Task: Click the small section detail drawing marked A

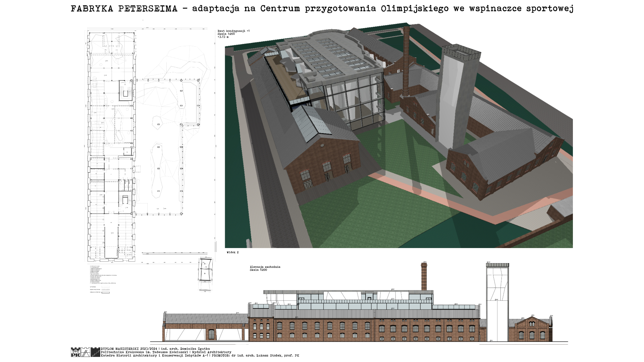Action: point(205,274)
